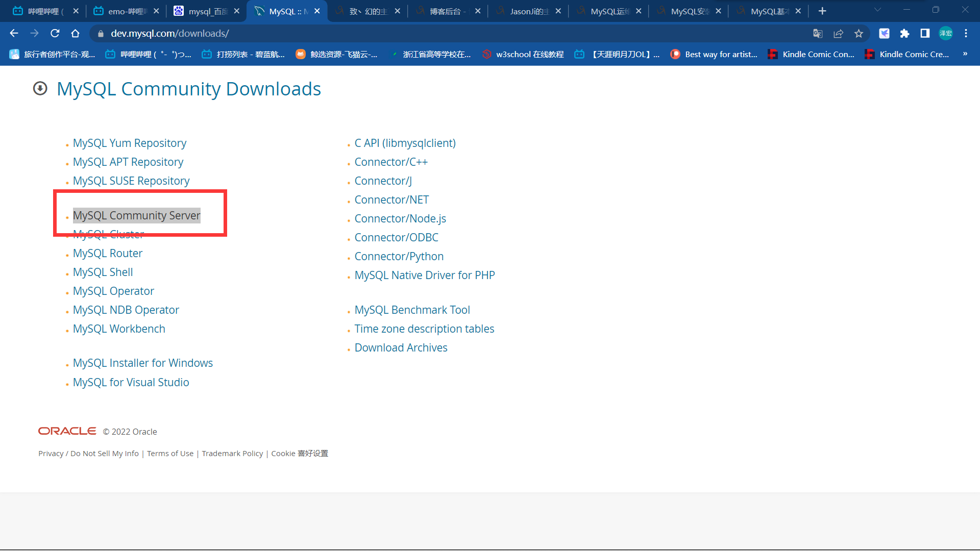Reload the MySQL downloads page
Viewport: 980px width, 551px height.
55,33
